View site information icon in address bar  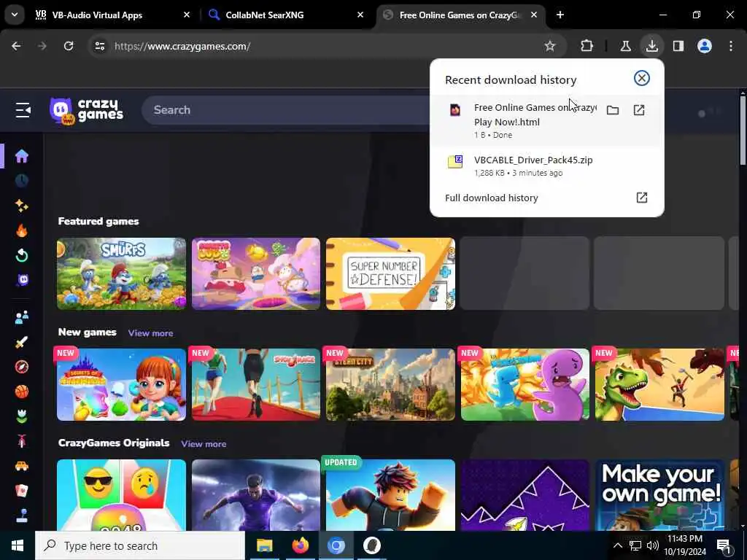click(99, 46)
